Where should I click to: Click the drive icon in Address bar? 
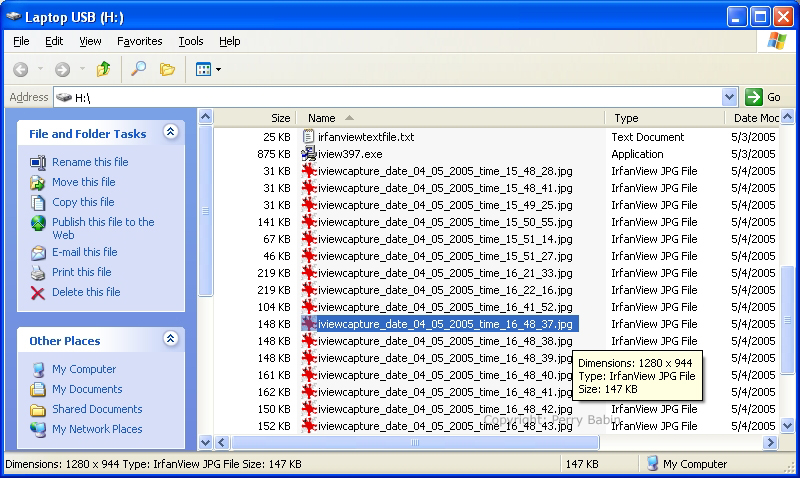[64, 97]
